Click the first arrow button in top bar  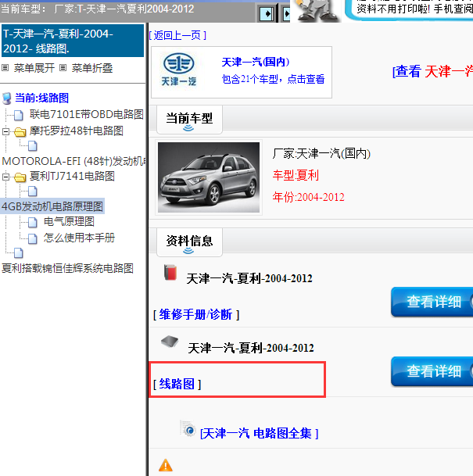click(x=267, y=13)
